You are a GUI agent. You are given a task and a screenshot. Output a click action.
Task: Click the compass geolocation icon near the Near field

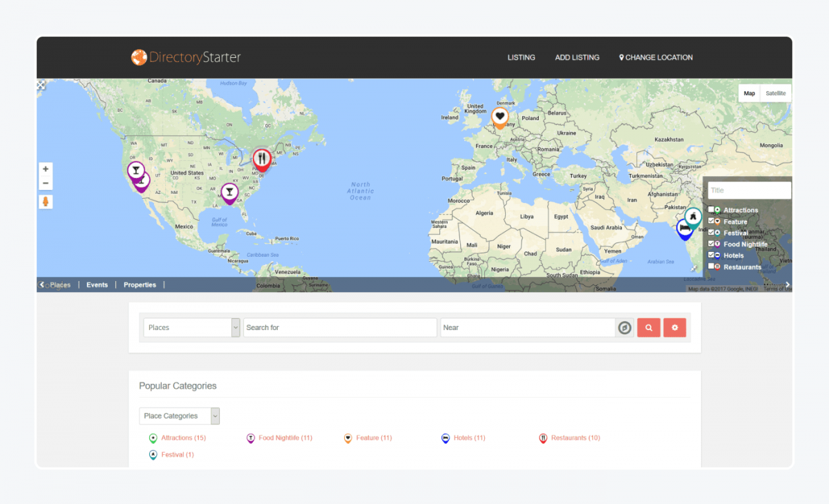pos(624,327)
